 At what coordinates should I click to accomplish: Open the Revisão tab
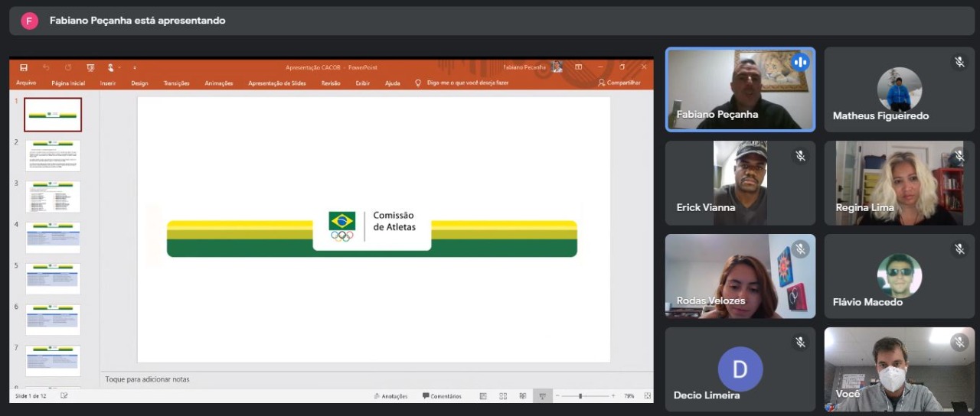[x=331, y=83]
